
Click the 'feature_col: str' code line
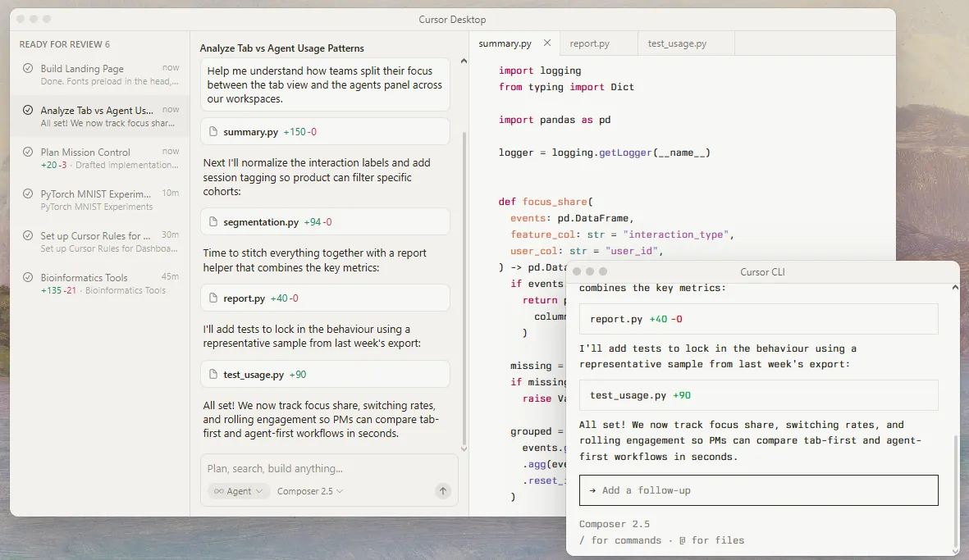pyautogui.click(x=622, y=234)
